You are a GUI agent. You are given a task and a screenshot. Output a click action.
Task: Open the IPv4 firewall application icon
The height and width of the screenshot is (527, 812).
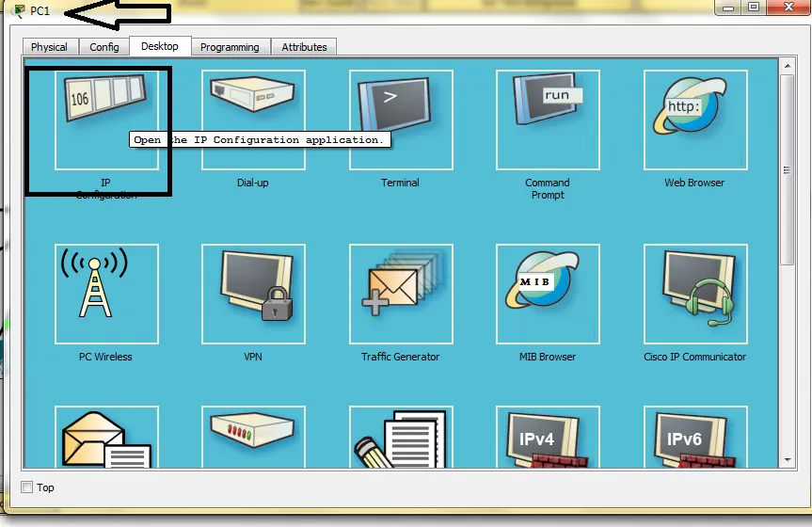(x=548, y=437)
